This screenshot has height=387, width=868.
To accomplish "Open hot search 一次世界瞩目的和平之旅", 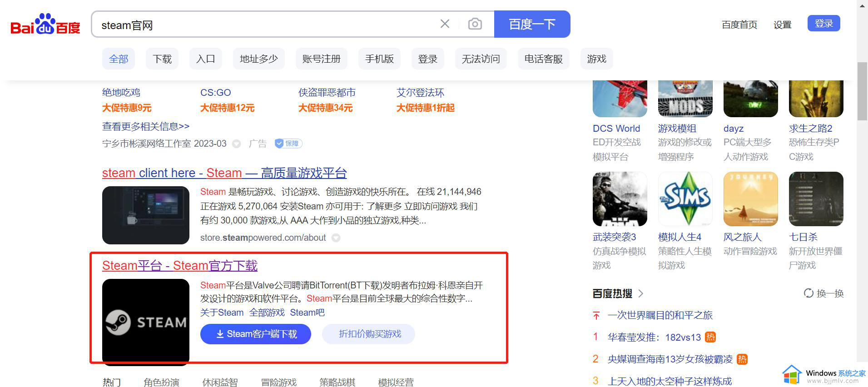I will [x=660, y=315].
